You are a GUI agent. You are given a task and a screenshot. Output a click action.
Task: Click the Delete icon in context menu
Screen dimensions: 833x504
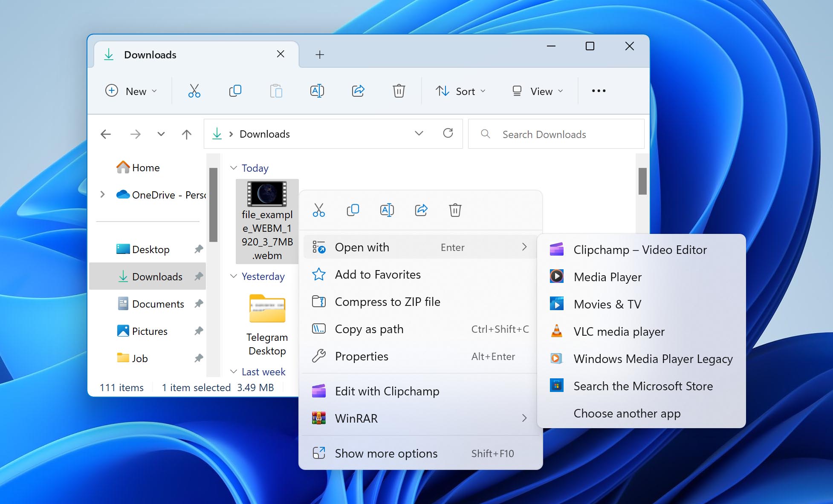pos(454,209)
